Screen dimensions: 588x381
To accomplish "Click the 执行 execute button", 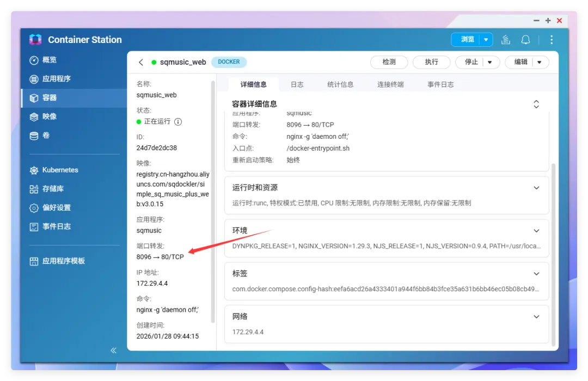I will pyautogui.click(x=431, y=62).
